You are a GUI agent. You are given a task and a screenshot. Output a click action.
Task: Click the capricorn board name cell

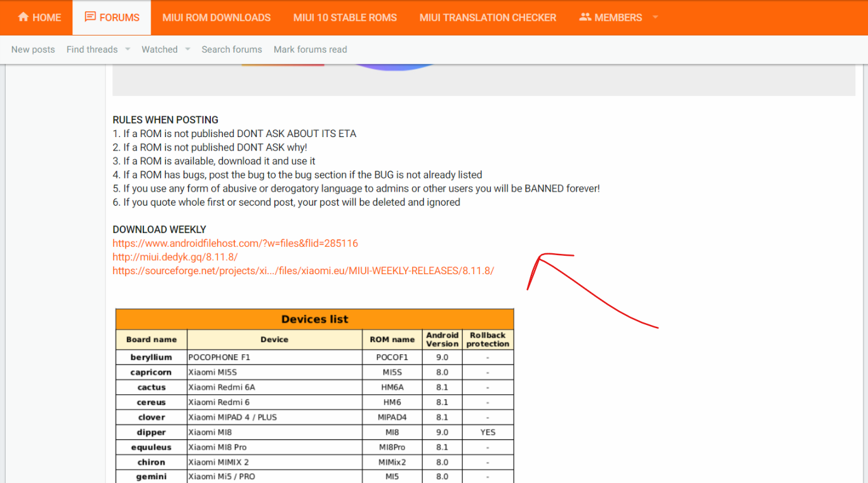pyautogui.click(x=152, y=373)
